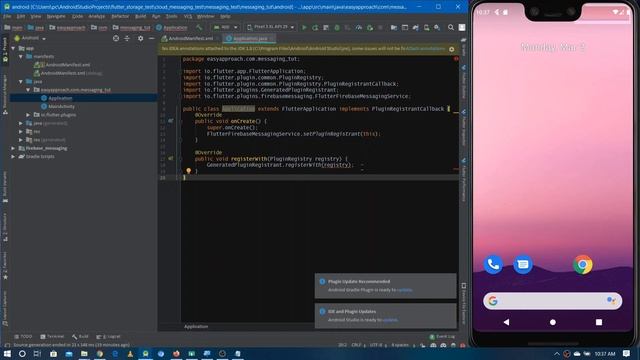Screen dimensions: 640x360
Task: Click the yellow banner settings gear icon
Action: coord(451,49)
